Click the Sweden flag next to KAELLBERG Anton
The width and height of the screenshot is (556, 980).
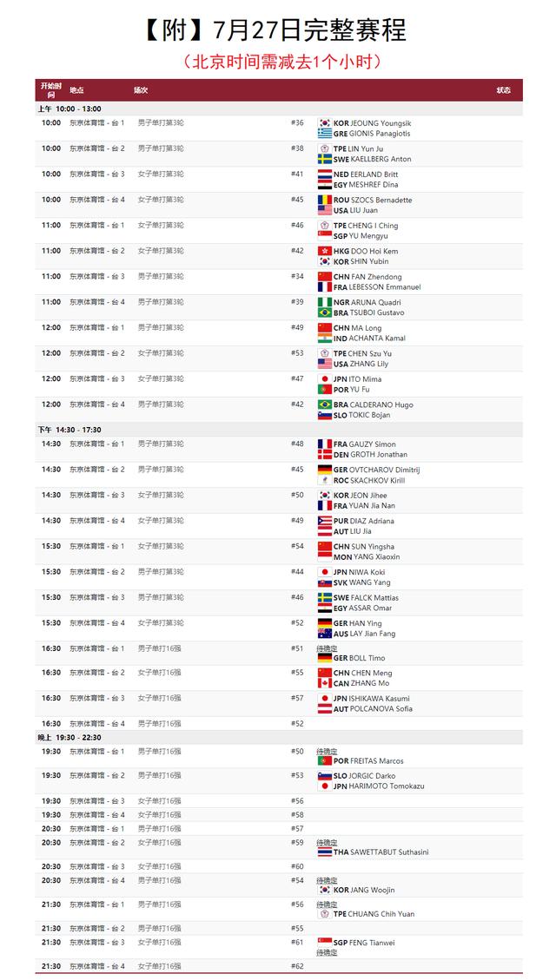point(325,159)
